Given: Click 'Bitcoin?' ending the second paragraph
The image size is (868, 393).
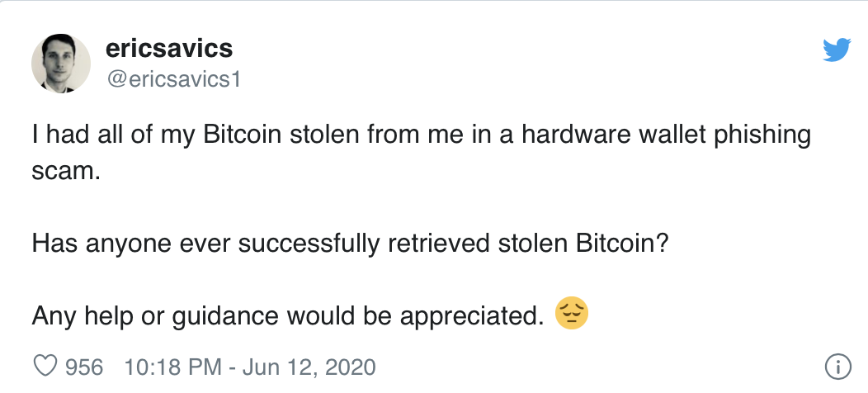Looking at the screenshot, I should click(x=622, y=244).
